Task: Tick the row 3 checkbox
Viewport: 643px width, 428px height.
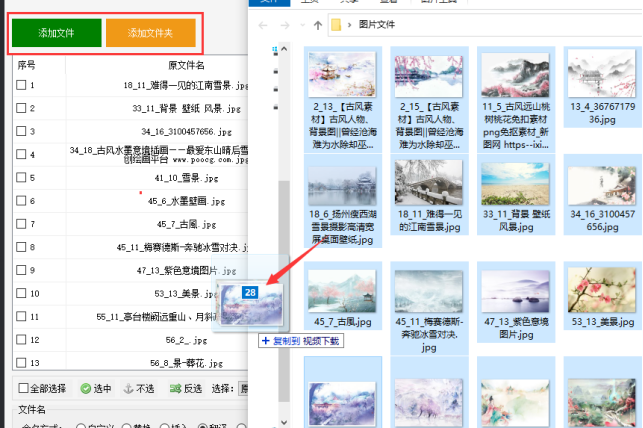Action: [x=21, y=131]
